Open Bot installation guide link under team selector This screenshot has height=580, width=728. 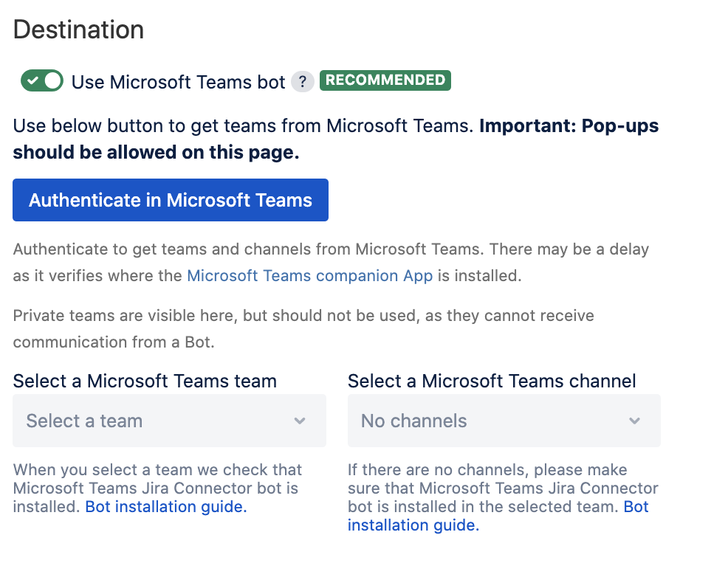166,507
